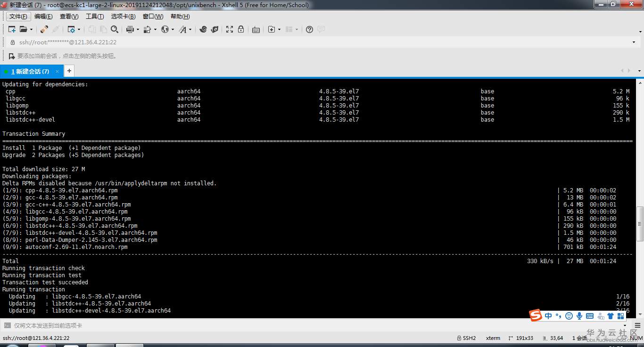
Task: Click the Print icon in toolbar
Action: [x=130, y=29]
